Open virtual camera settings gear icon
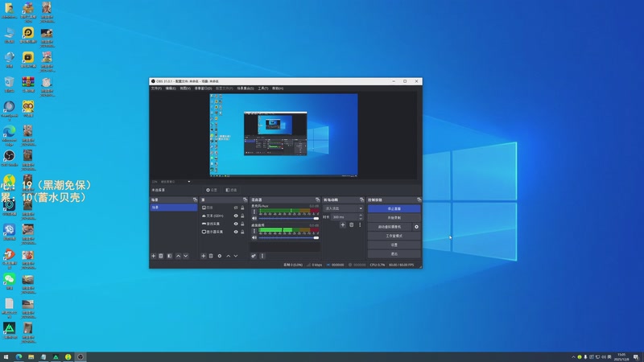The height and width of the screenshot is (362, 644). coord(416,227)
